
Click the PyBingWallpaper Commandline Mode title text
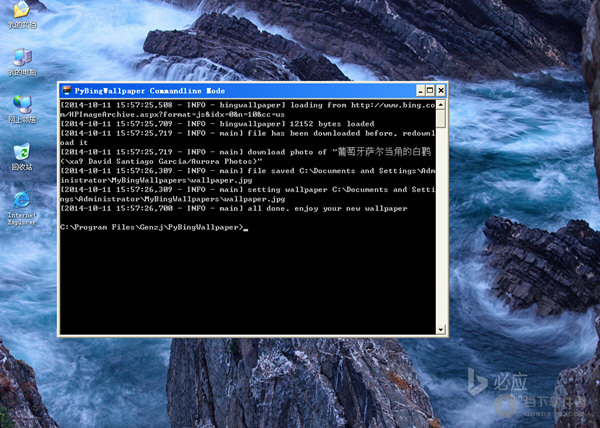[150, 91]
